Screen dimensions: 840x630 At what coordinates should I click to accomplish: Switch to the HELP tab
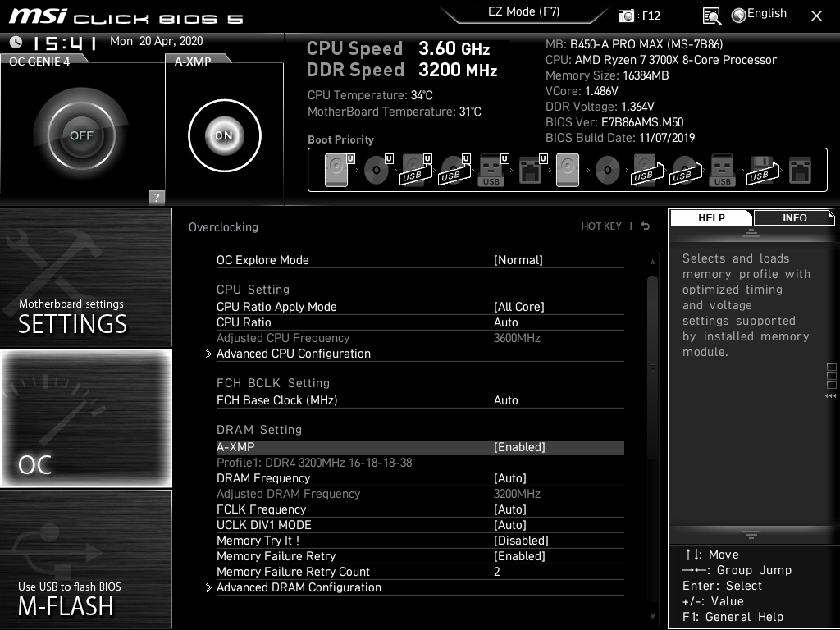711,217
